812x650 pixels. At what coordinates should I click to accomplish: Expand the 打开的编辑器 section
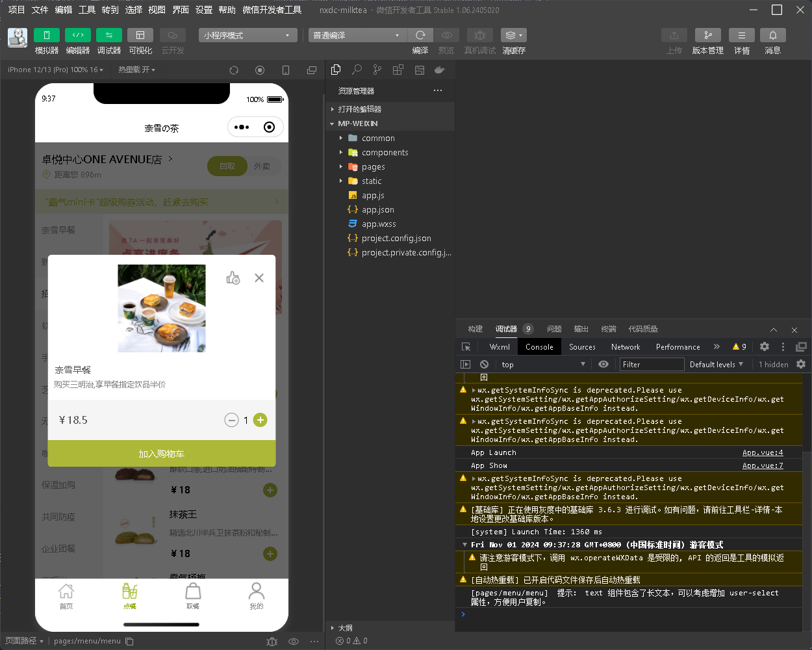click(390, 109)
